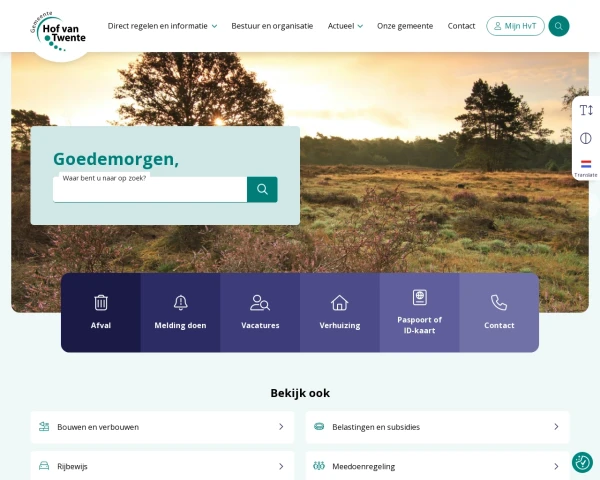
Task: Click the hero search submit button
Action: pos(262,189)
